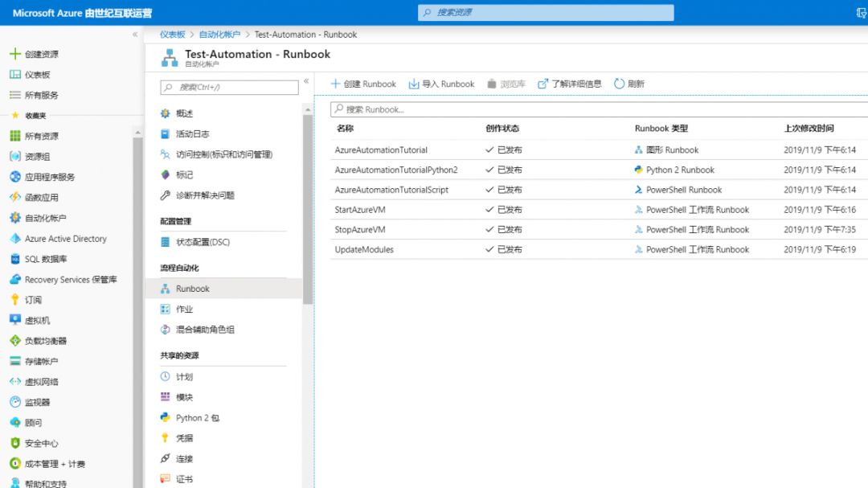The width and height of the screenshot is (868, 488).
Task: Go to Dashboard breadcrumb link
Action: coord(172,35)
